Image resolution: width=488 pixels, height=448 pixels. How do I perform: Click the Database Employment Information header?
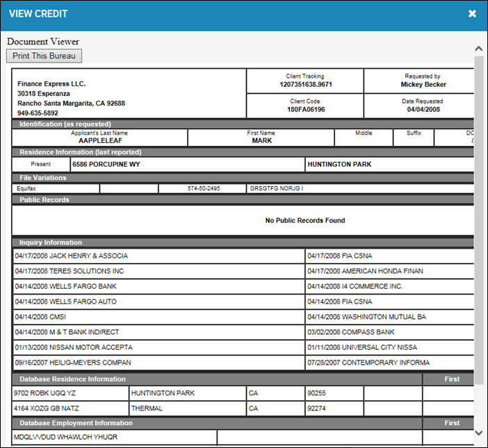click(217, 423)
